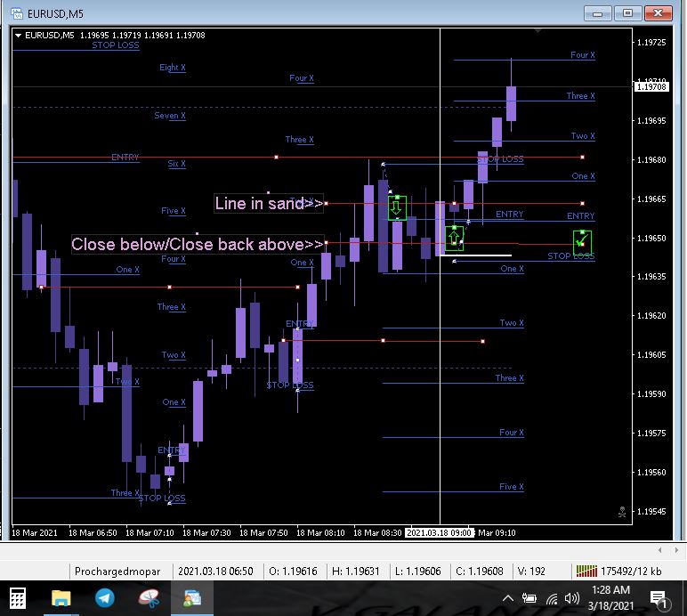The image size is (687, 616).
Task: Select the 'Seven X' level label
Action: pyautogui.click(x=170, y=116)
